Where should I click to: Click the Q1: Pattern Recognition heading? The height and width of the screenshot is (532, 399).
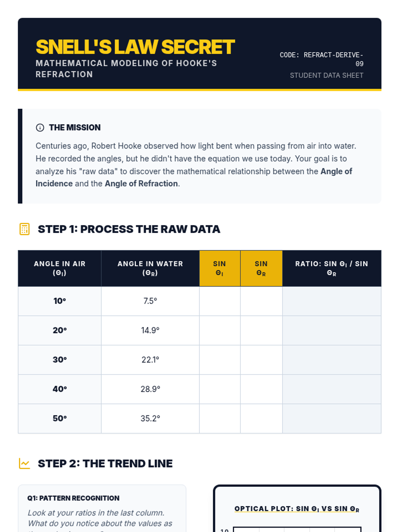pyautogui.click(x=73, y=498)
